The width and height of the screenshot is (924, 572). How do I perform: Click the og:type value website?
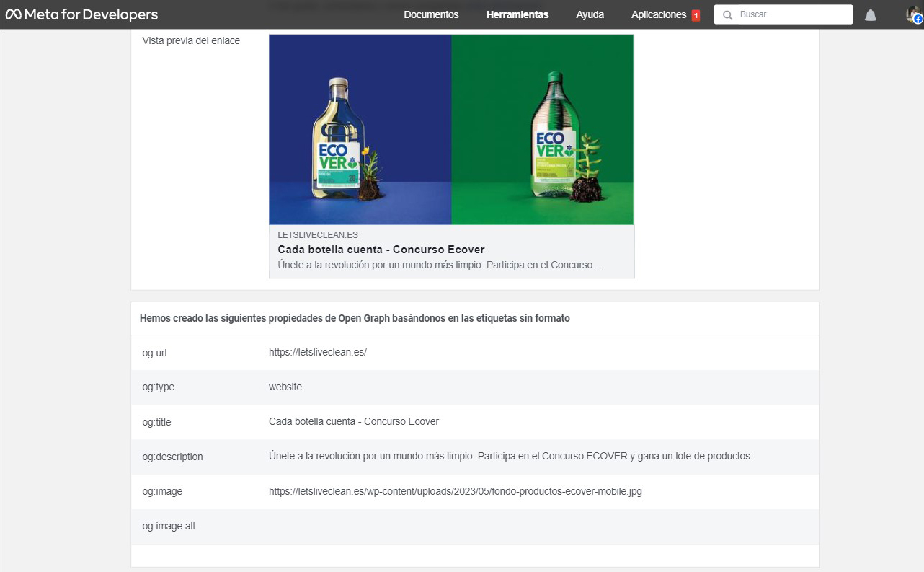click(x=285, y=387)
